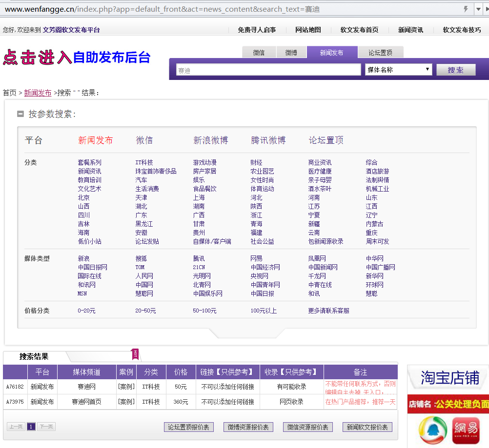Open 免费寻人启事 in top navigation
This screenshot has width=489, height=448.
point(257,30)
